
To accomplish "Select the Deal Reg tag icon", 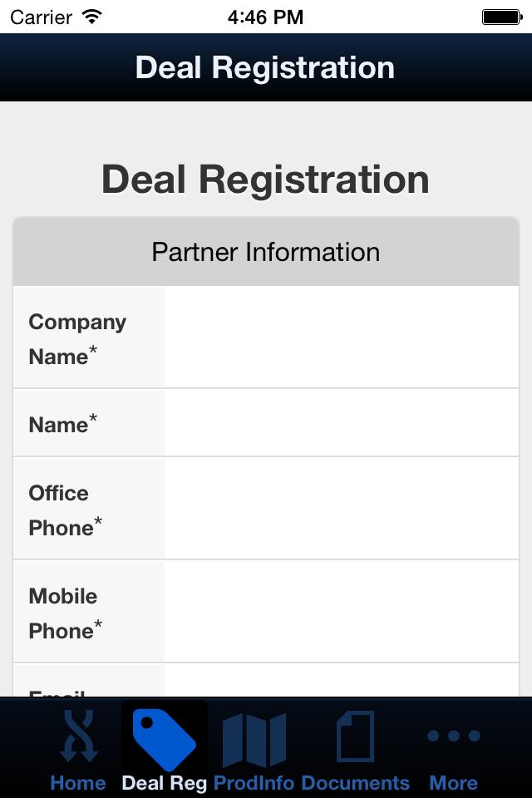I will coord(165,736).
